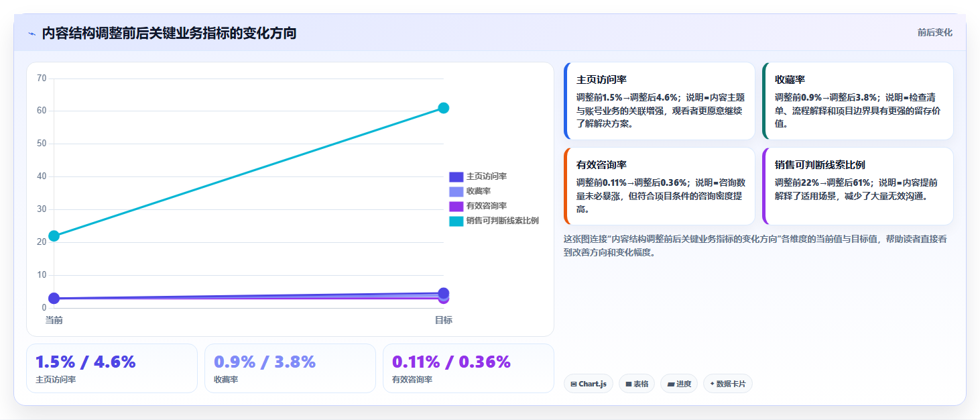Image resolution: width=980 pixels, height=420 pixels.
Task: Click the 目标 x-axis label
Action: coord(443,320)
